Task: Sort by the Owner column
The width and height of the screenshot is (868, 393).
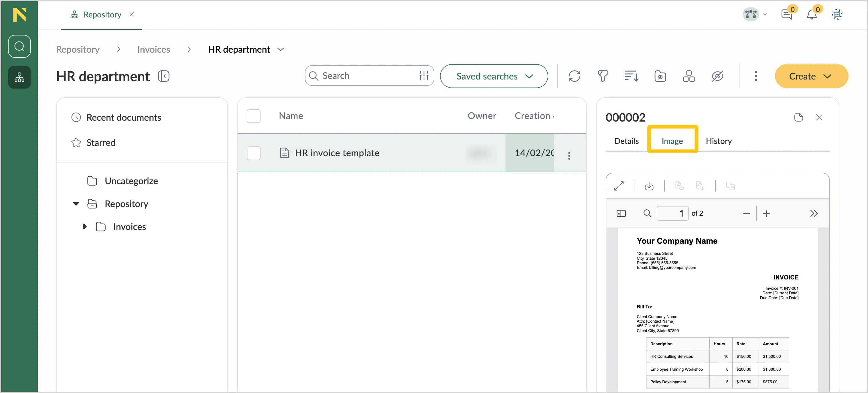Action: 482,116
